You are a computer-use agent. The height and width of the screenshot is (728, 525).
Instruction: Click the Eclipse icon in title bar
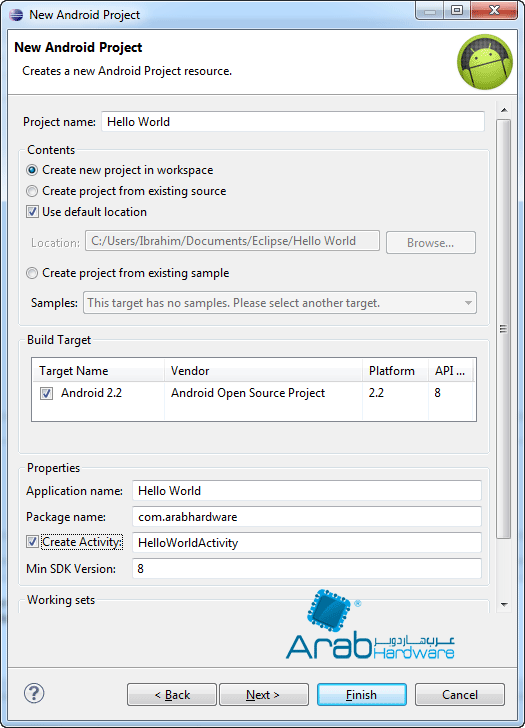click(16, 15)
